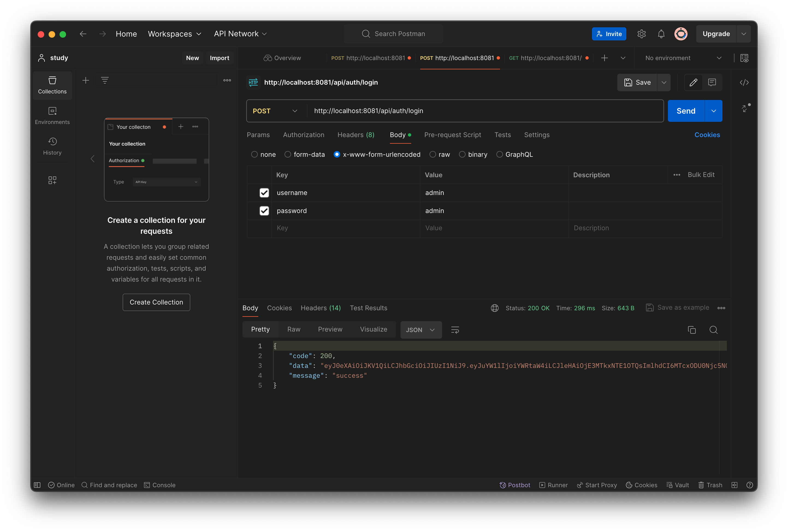Open the Postbot assistant

coord(515,485)
